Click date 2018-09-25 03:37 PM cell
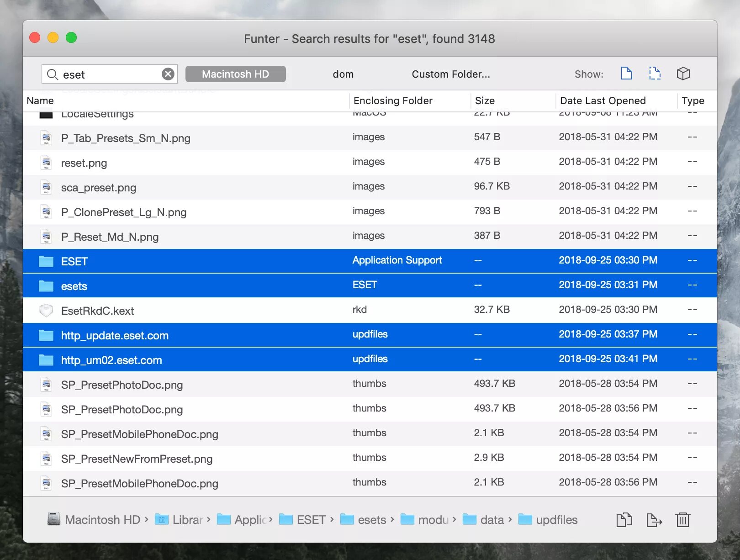Viewport: 740px width, 560px height. (608, 334)
